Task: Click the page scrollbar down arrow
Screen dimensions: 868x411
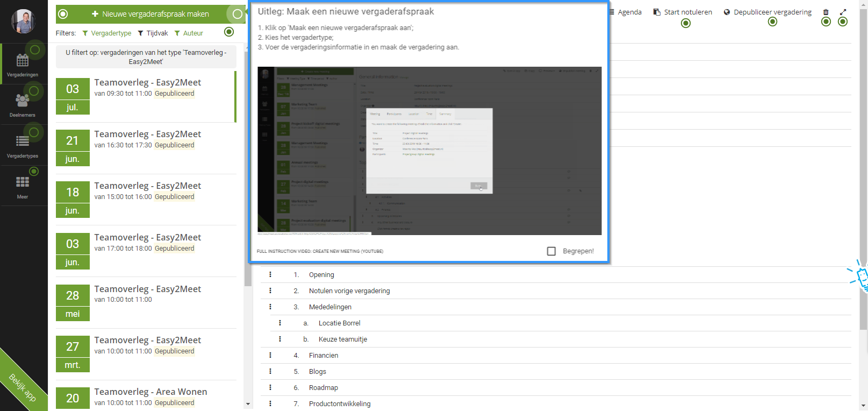Action: [864, 406]
